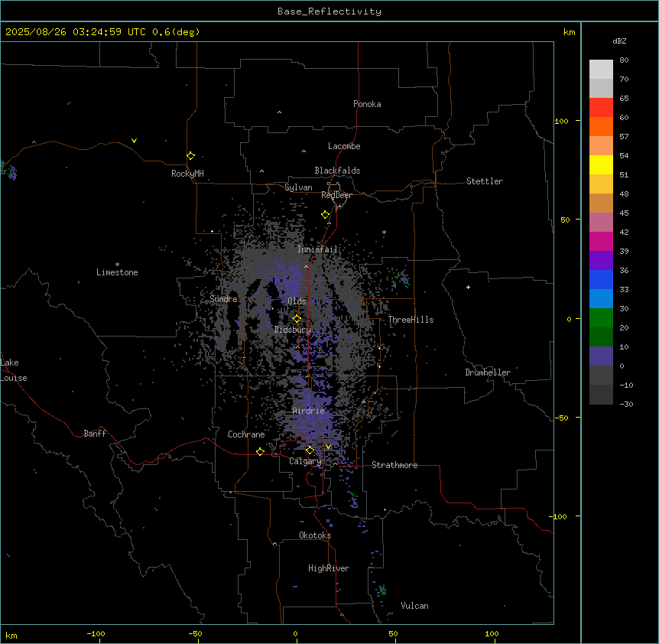This screenshot has height=644, width=659.
Task: Click the echo cluster at far left map edge
Action: tap(9, 171)
